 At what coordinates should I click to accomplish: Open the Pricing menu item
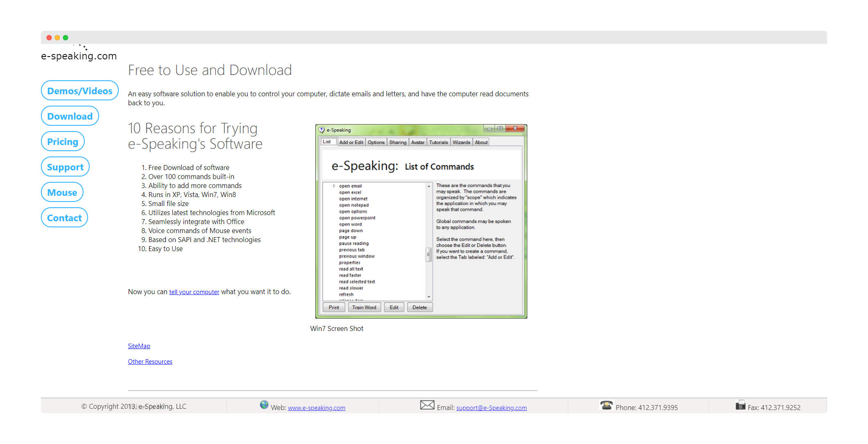(63, 142)
